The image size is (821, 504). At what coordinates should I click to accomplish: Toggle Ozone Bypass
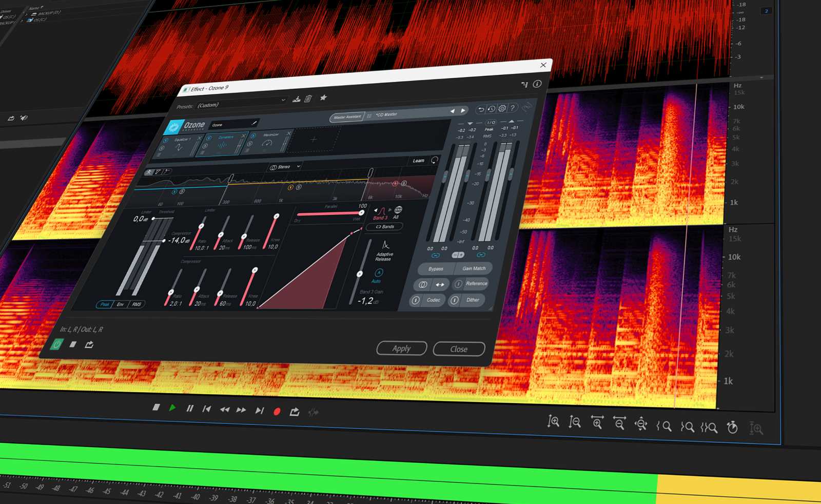[436, 268]
